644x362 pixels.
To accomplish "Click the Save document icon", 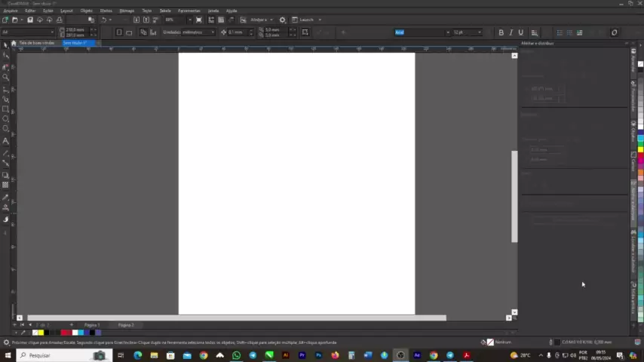I will click(30, 20).
